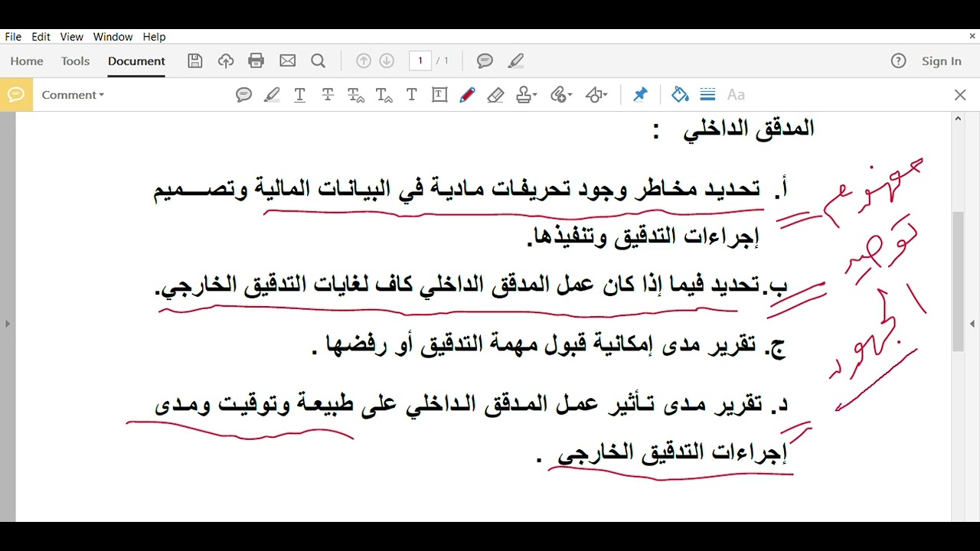Select the text box tool
This screenshot has width=980, height=551.
tap(439, 95)
